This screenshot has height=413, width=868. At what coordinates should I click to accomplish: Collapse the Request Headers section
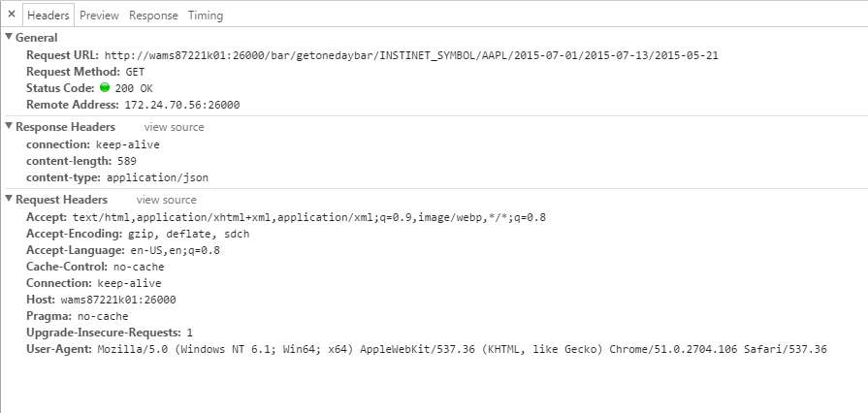click(10, 200)
